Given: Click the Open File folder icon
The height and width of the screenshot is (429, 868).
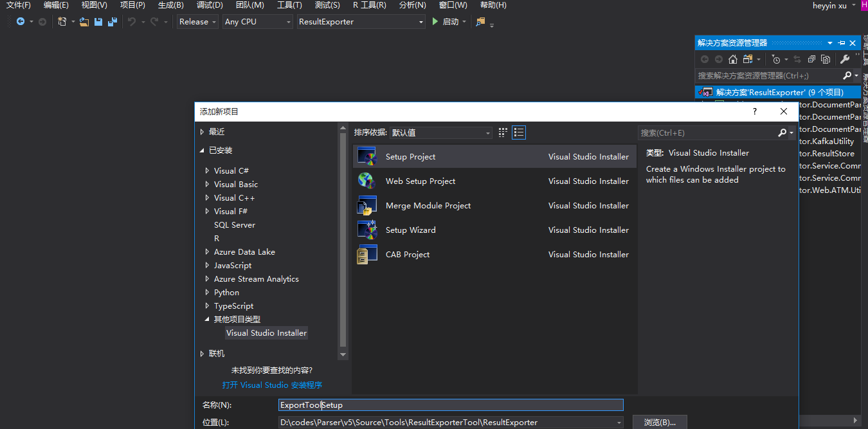Looking at the screenshot, I should (x=84, y=22).
